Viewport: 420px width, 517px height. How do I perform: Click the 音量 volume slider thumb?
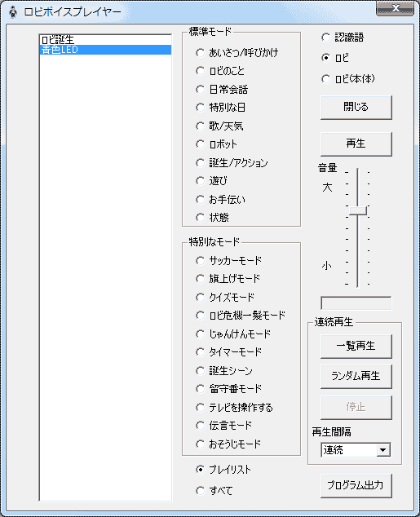pos(358,210)
